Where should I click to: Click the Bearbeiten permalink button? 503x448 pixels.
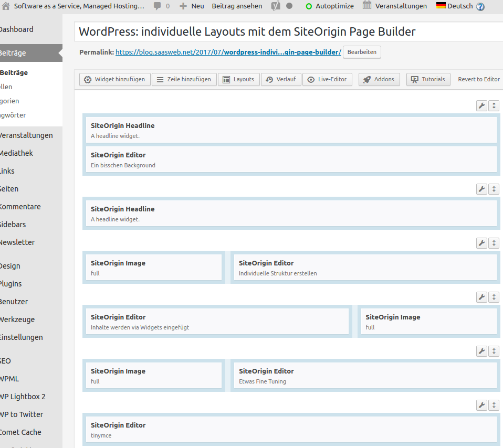coord(362,52)
